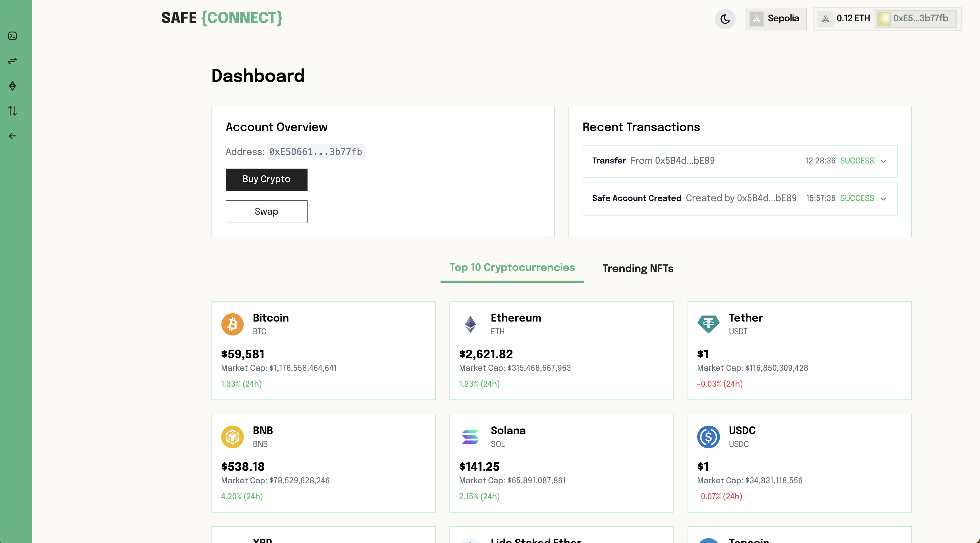Click the up-down arrows sidebar icon
Image resolution: width=980 pixels, height=543 pixels.
13,111
